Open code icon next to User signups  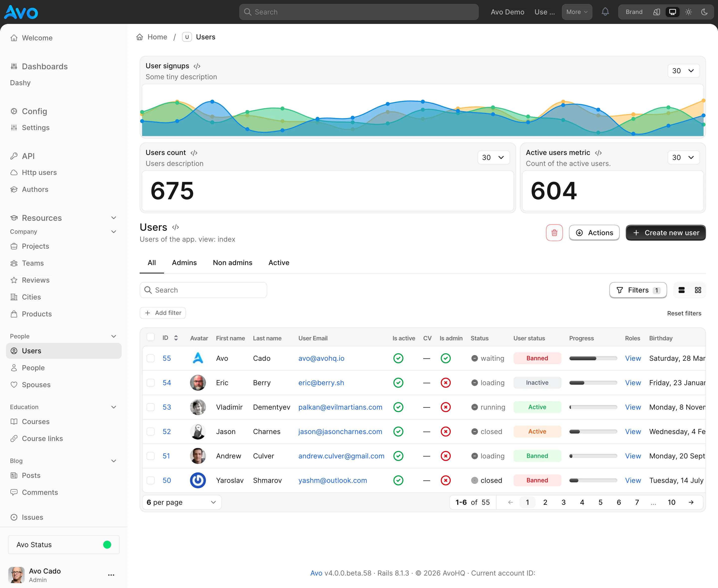(197, 66)
